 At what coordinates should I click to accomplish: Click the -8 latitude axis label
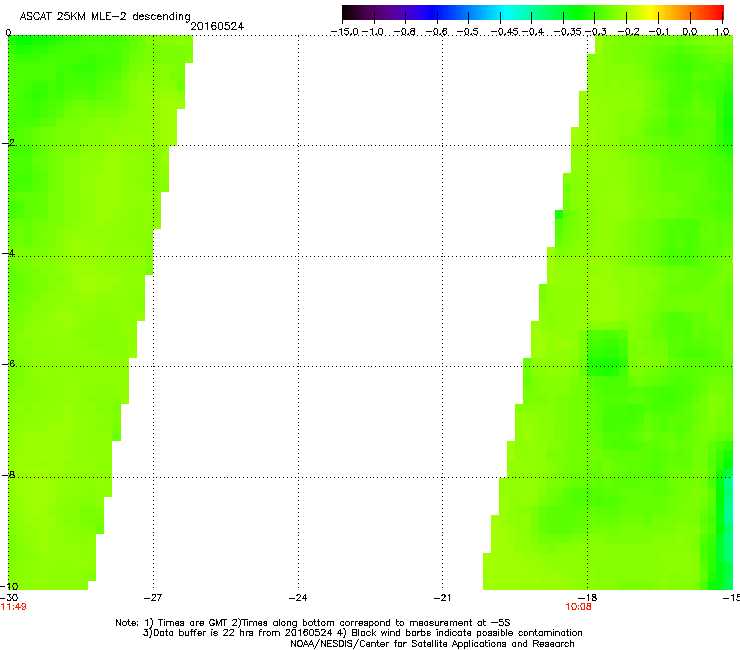(x=8, y=475)
